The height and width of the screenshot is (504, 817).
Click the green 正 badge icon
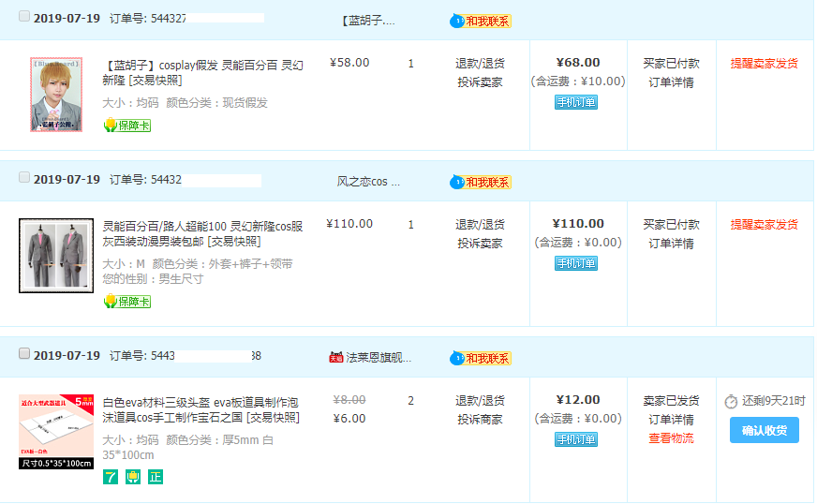coord(156,477)
